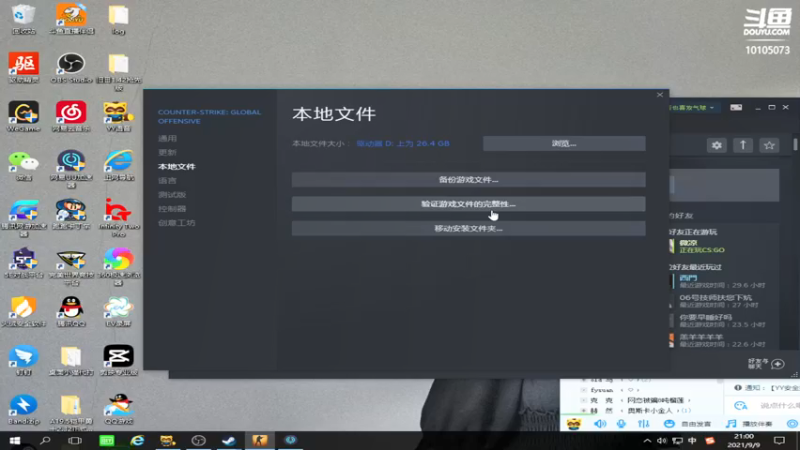Open colorful 360 browser desktop icon

(x=118, y=267)
